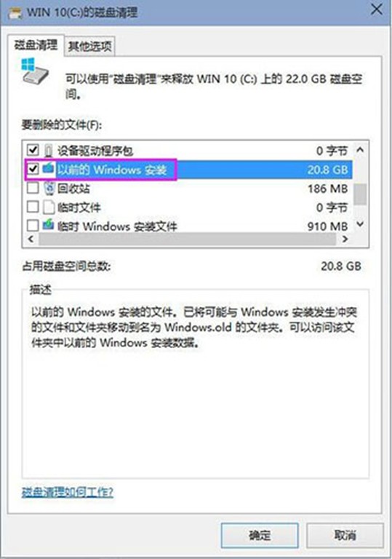Click the temporary files page icon

49,207
